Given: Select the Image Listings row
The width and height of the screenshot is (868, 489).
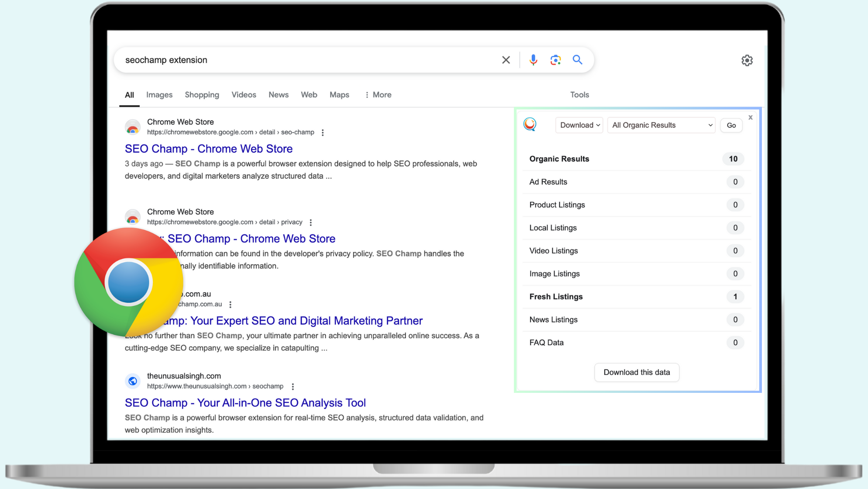Looking at the screenshot, I should point(637,274).
